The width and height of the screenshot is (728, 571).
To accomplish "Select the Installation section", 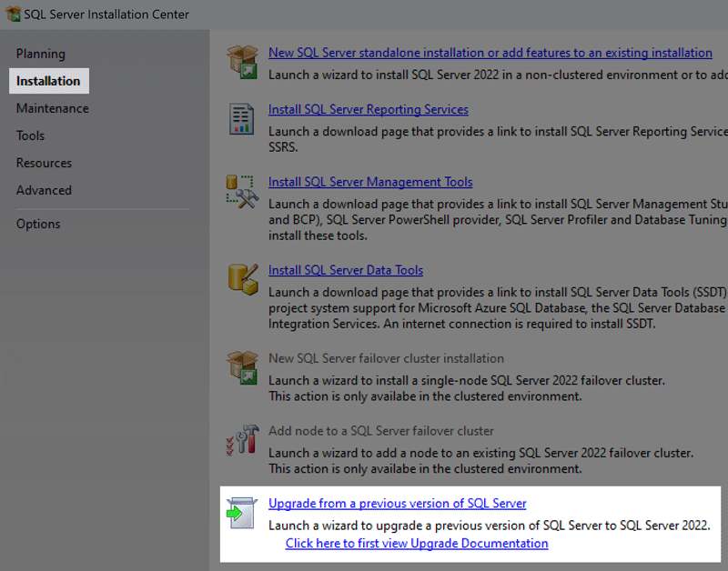I will pos(49,81).
